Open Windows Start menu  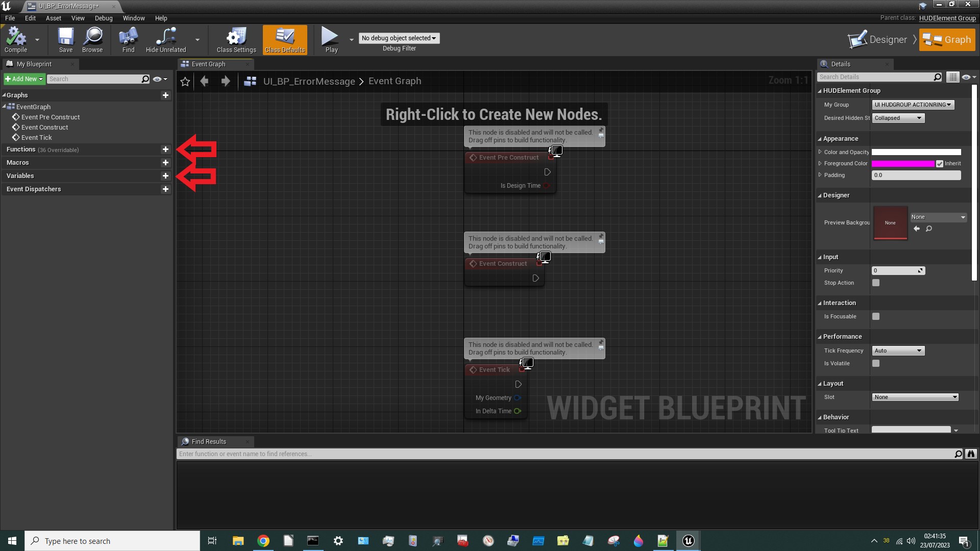(x=12, y=541)
